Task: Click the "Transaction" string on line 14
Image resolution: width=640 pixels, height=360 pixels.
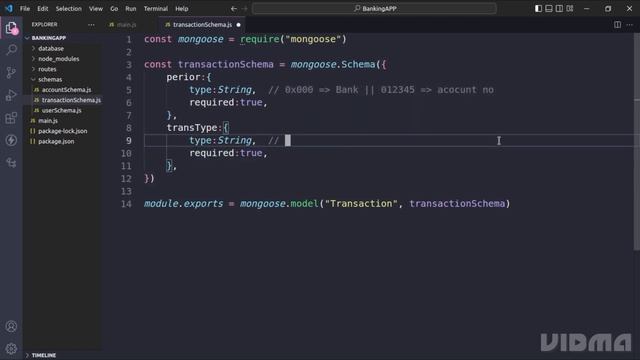Action: (x=361, y=204)
